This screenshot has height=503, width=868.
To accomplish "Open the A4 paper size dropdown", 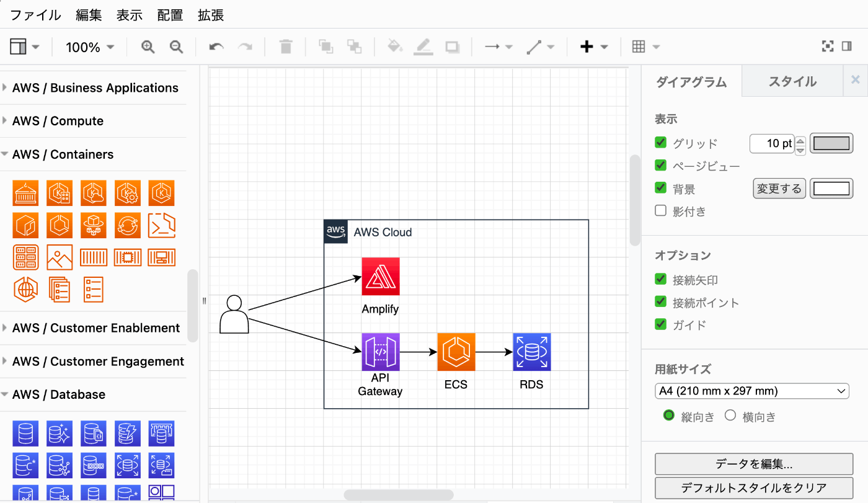I will 751,391.
